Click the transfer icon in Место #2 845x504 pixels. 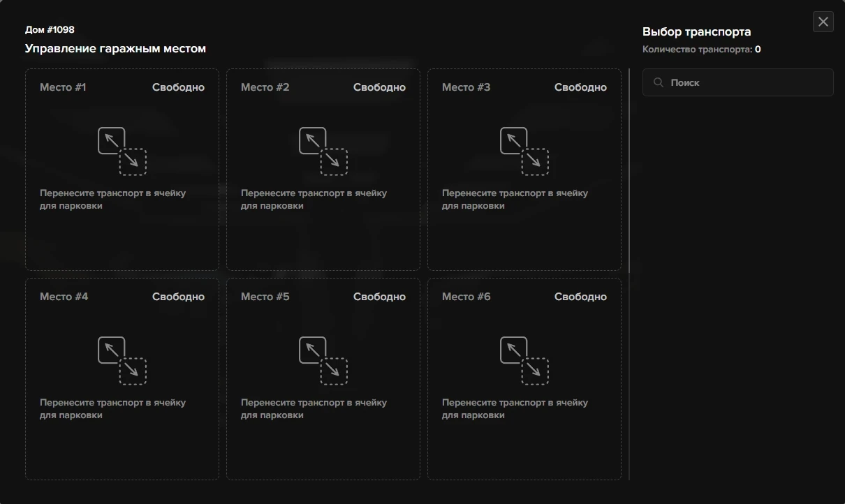pos(323,151)
